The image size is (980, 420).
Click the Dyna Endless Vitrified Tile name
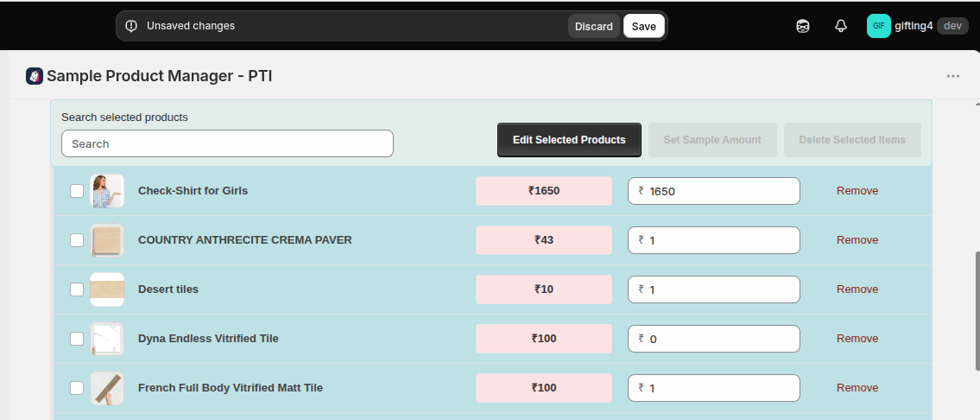pos(208,339)
